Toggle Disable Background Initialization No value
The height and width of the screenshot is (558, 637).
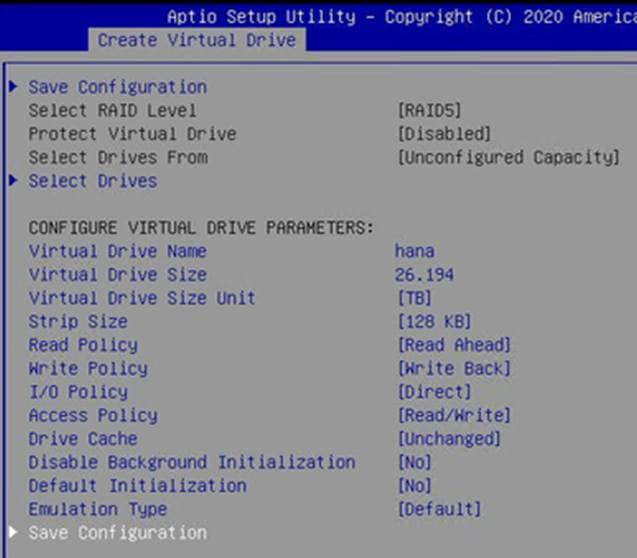click(x=415, y=463)
